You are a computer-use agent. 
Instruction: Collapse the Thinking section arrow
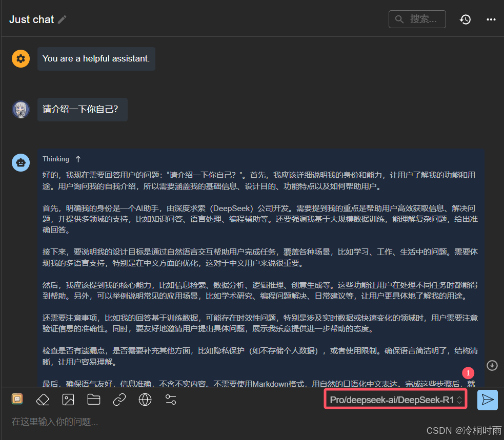pyautogui.click(x=78, y=159)
